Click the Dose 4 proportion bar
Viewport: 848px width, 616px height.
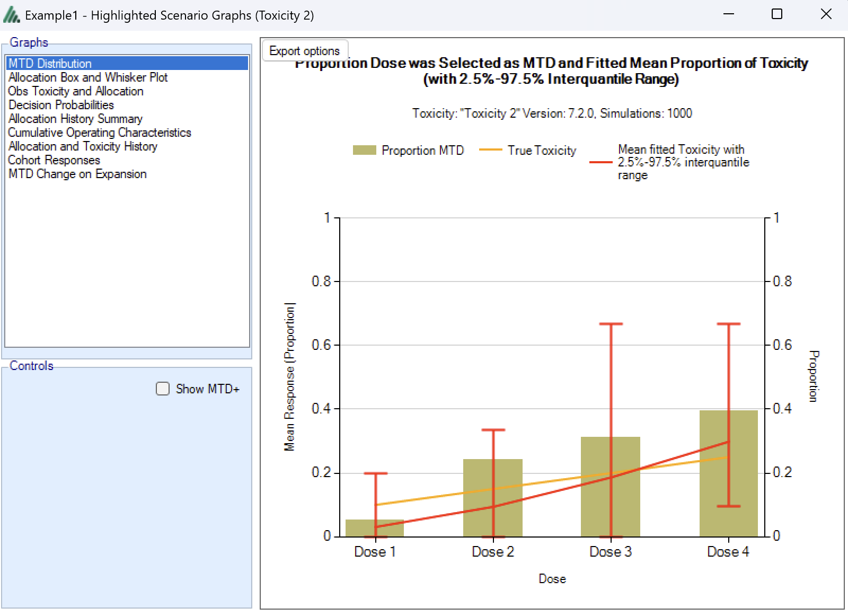(742, 477)
